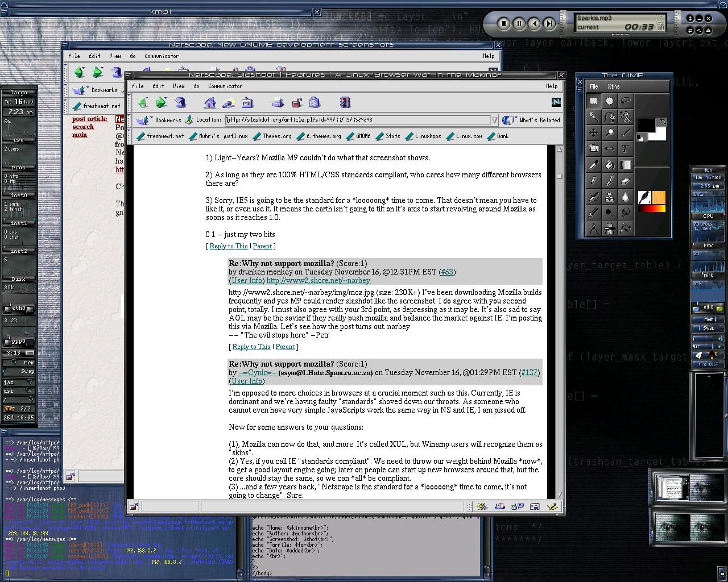
Task: Click scrollbar down arrow in Slashdot window
Action: (559, 495)
